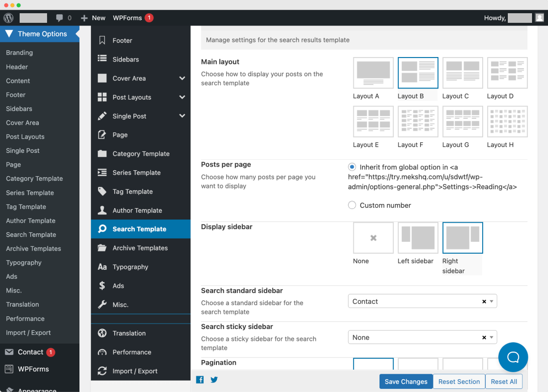Select Inherit from global option radio
Image resolution: width=548 pixels, height=392 pixels.
(352, 167)
